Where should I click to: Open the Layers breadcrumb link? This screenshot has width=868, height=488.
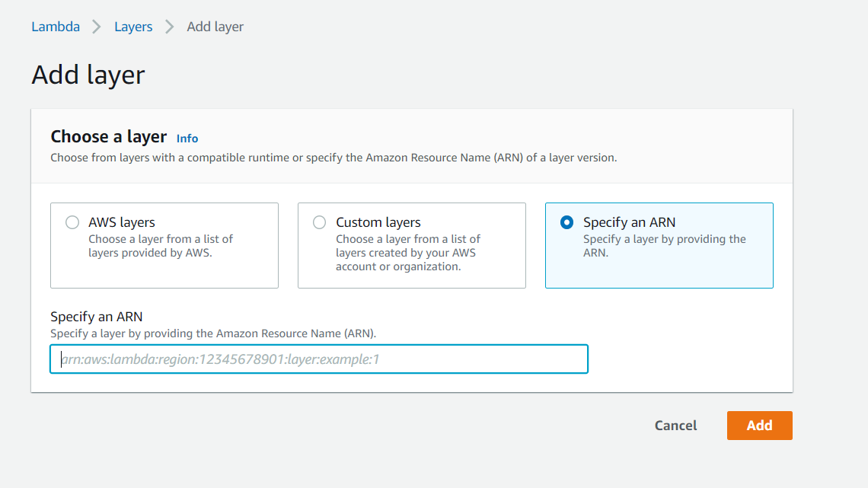(133, 27)
